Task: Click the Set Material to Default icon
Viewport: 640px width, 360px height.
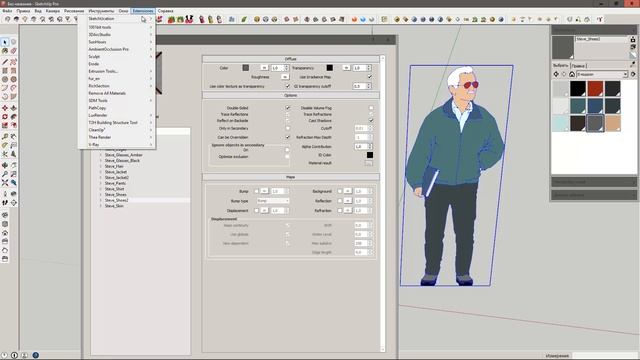Action: (633, 55)
